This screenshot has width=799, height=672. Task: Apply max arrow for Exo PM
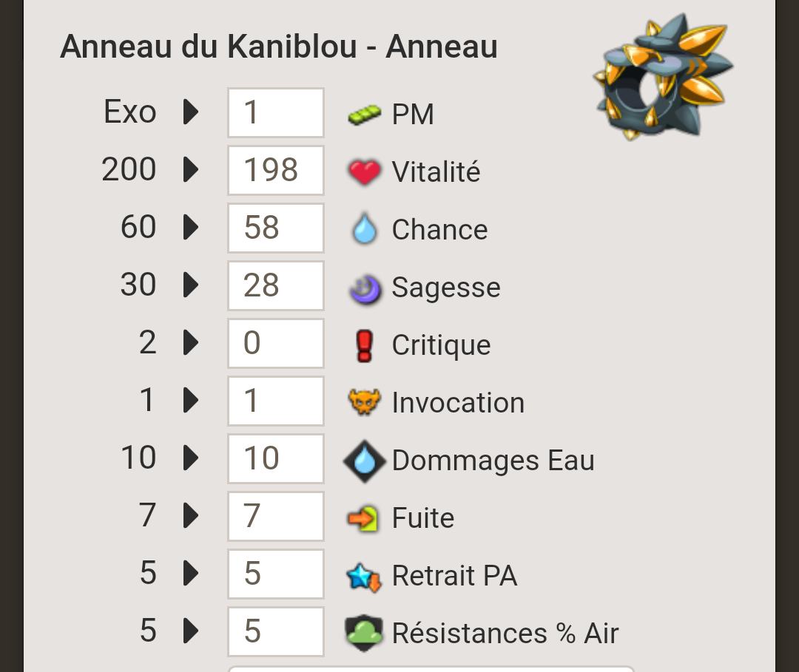pos(191,112)
